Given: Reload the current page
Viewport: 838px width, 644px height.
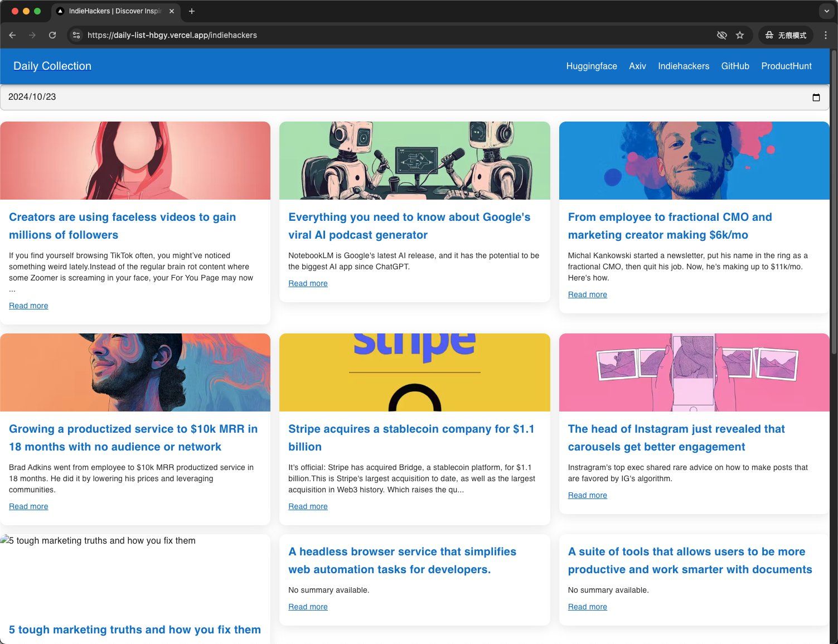Looking at the screenshot, I should pos(52,35).
